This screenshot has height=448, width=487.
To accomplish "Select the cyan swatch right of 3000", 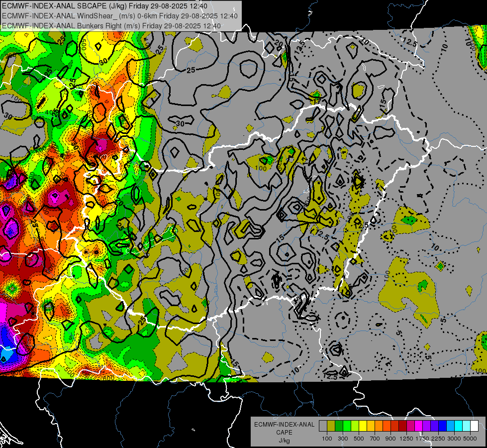I will coord(459,426).
